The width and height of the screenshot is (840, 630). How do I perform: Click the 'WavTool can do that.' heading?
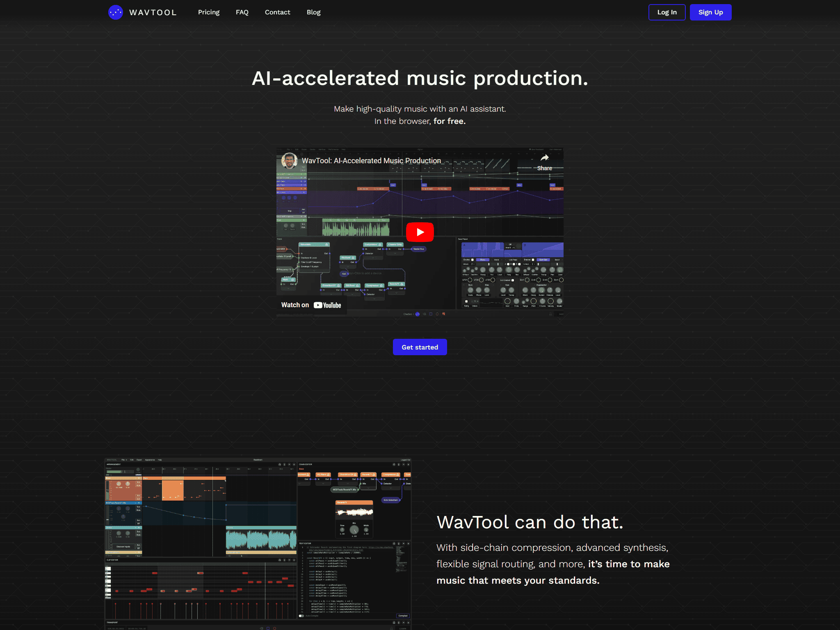point(530,522)
